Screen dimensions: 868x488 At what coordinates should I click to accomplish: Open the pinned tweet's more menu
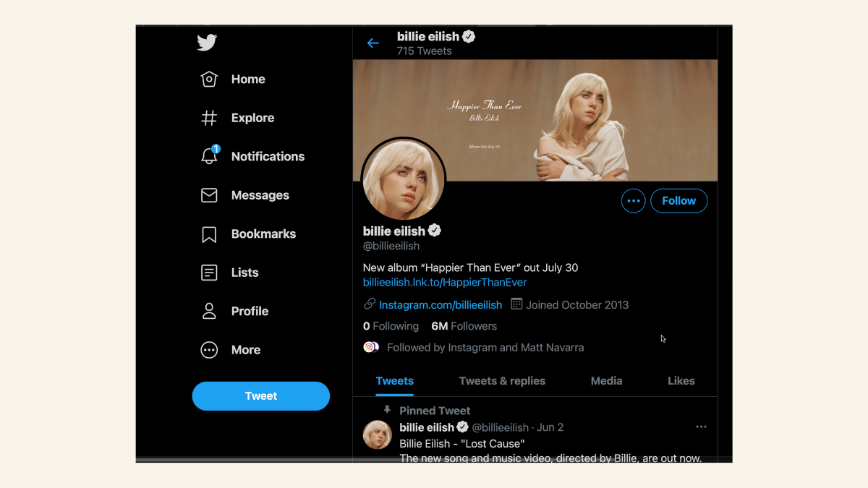pyautogui.click(x=701, y=427)
